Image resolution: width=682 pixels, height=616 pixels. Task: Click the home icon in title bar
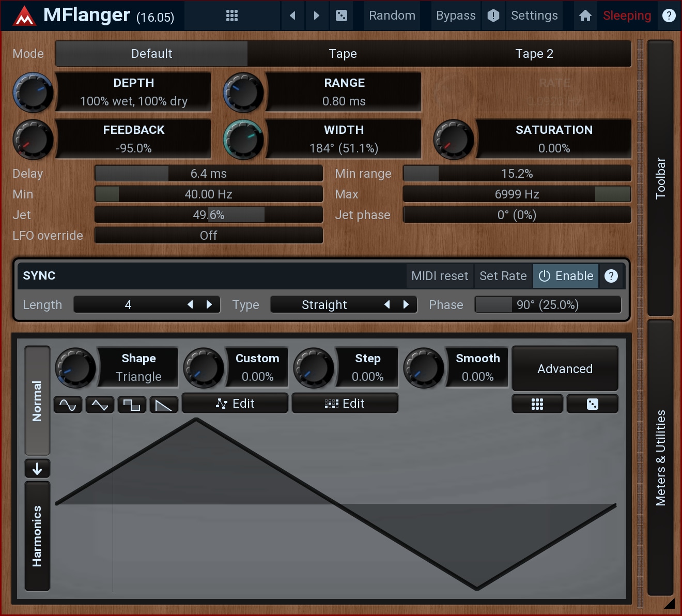point(585,16)
